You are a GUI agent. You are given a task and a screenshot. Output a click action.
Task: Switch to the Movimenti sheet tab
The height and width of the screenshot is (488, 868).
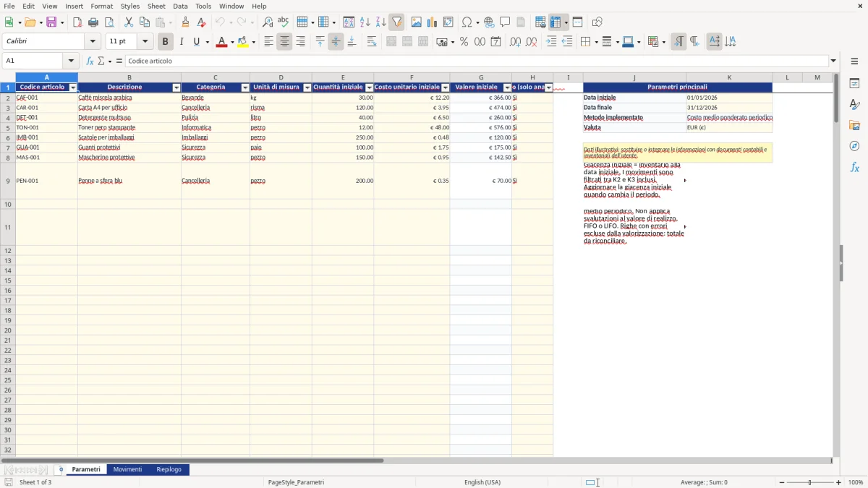(128, 469)
